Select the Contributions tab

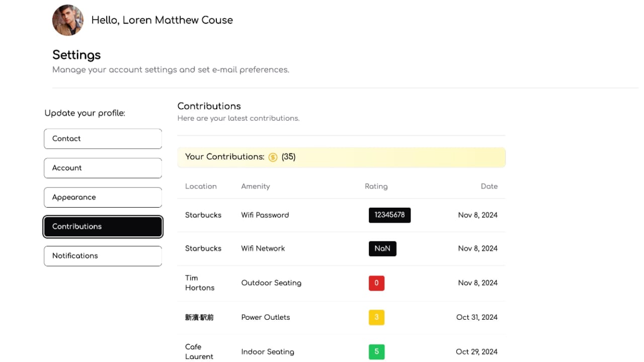103,227
